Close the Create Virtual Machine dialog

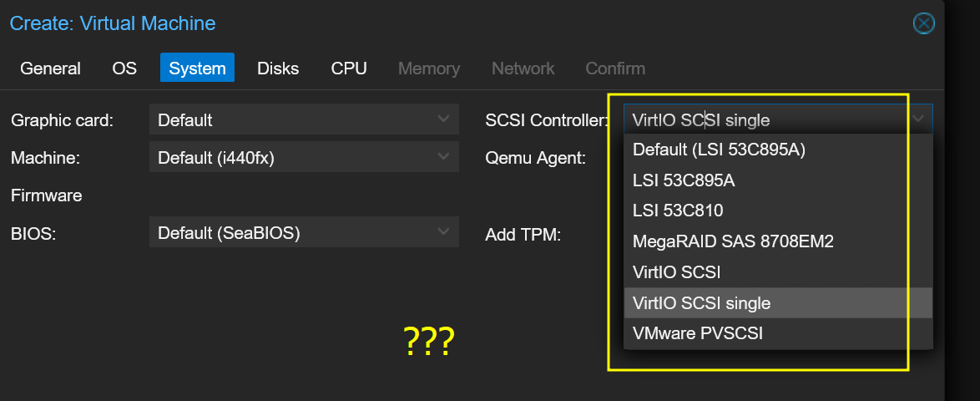pos(923,23)
